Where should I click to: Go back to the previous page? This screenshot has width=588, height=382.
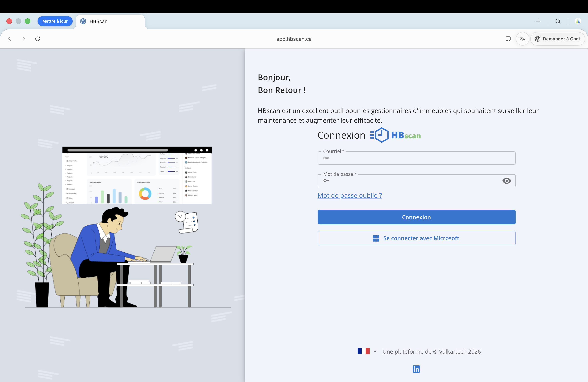10,39
